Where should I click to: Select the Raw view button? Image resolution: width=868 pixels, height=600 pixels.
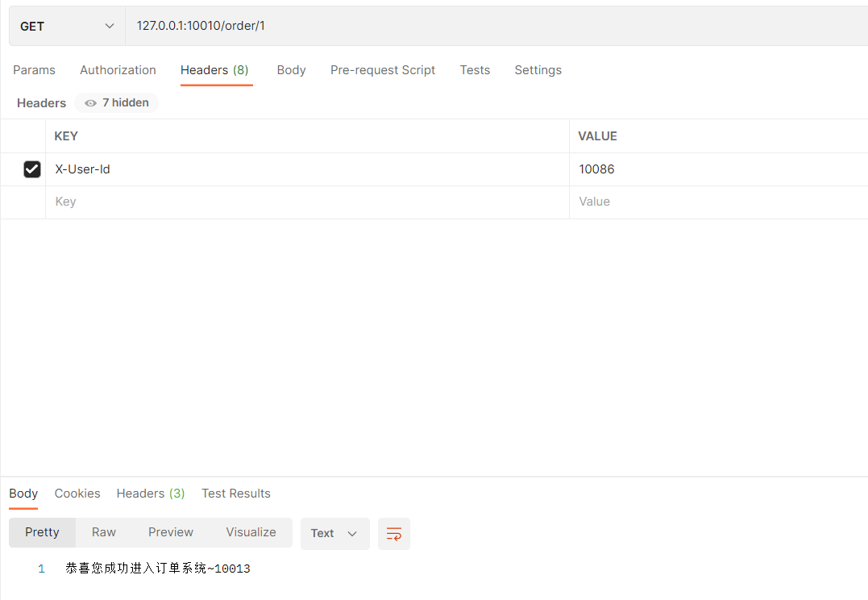[104, 532]
